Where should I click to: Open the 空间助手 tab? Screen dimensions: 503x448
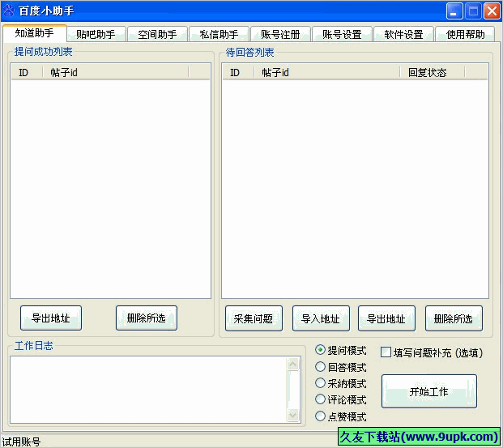(x=157, y=34)
